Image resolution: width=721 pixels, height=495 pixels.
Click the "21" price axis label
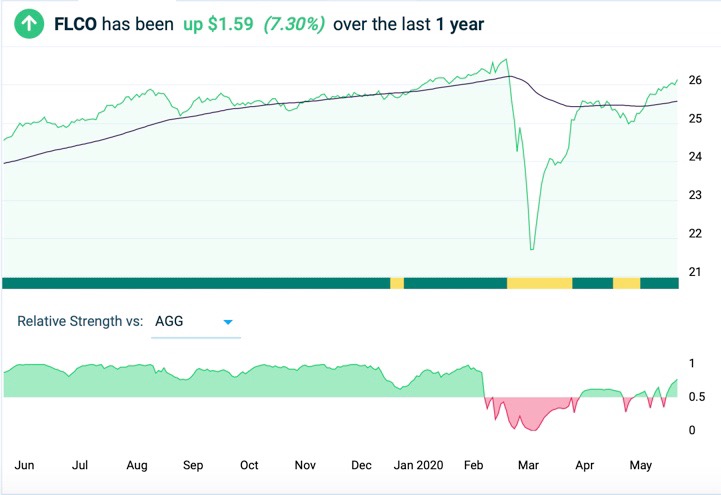[x=695, y=273]
